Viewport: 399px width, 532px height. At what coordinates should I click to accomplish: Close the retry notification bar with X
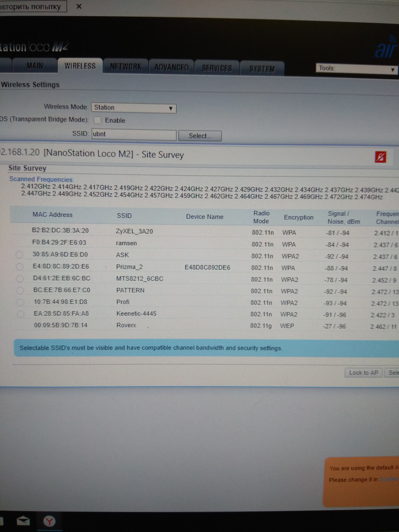coord(79,7)
